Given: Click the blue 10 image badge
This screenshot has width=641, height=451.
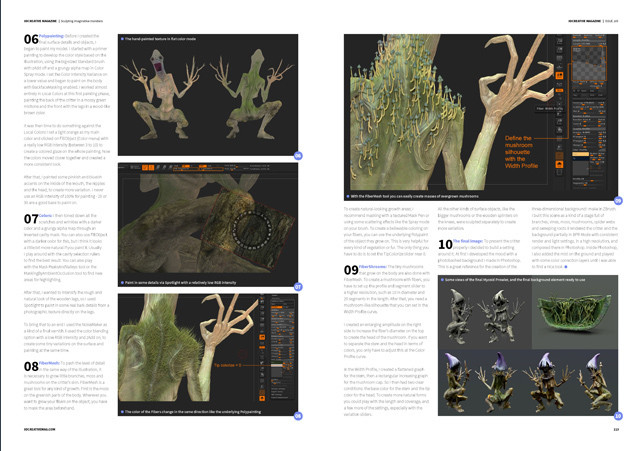Looking at the screenshot, I should click(618, 416).
